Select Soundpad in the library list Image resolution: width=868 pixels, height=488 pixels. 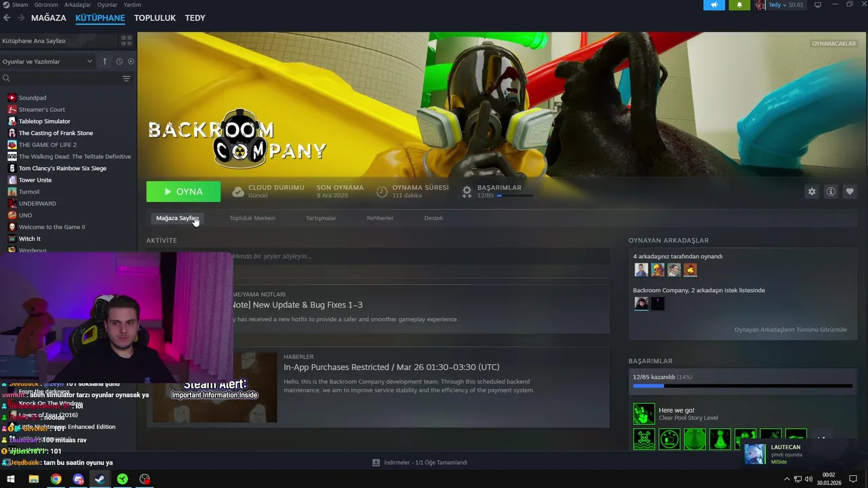(33, 98)
